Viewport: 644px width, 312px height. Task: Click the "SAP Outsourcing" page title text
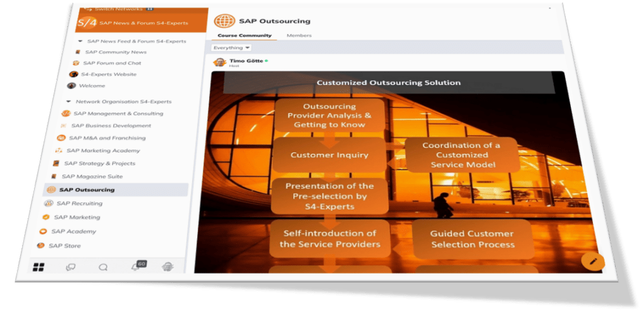(x=275, y=21)
